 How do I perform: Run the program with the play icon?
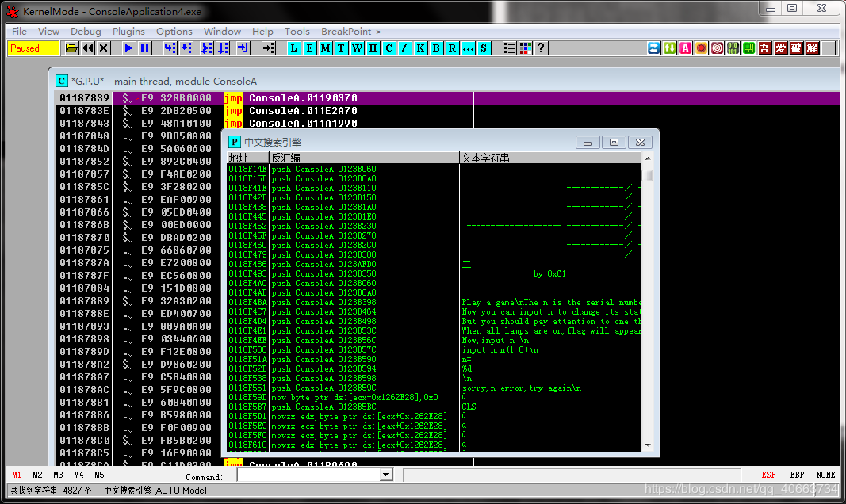pos(128,48)
